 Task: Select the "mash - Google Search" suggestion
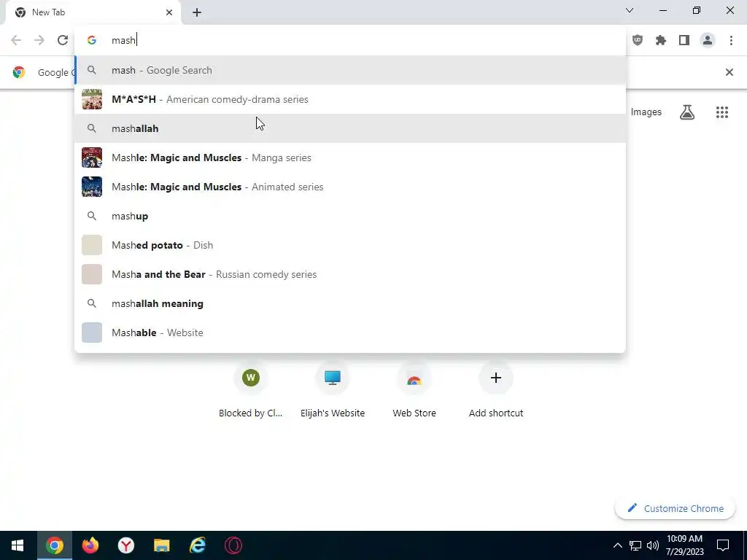point(350,71)
